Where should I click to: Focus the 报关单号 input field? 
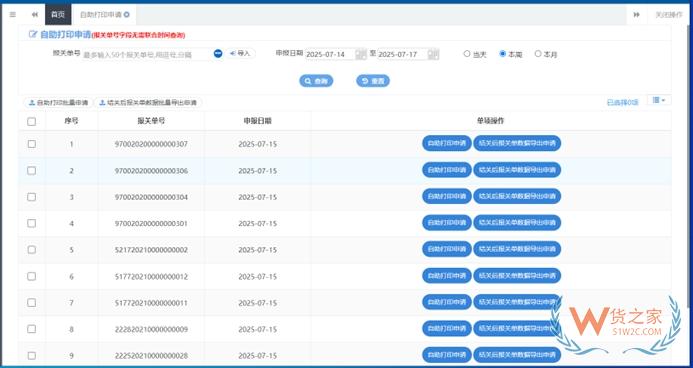tap(148, 54)
